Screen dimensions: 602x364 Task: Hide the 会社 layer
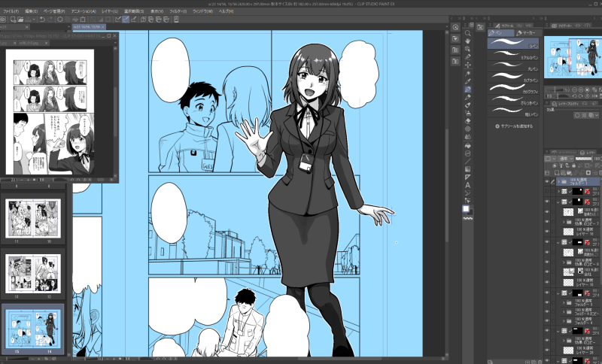[x=547, y=272]
